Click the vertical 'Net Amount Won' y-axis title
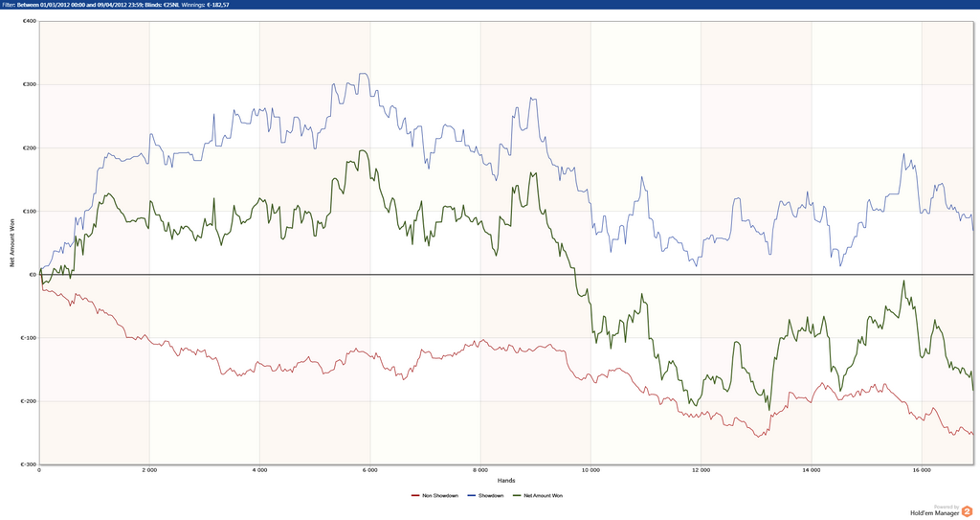Viewport: 980px width, 520px height. click(x=11, y=243)
